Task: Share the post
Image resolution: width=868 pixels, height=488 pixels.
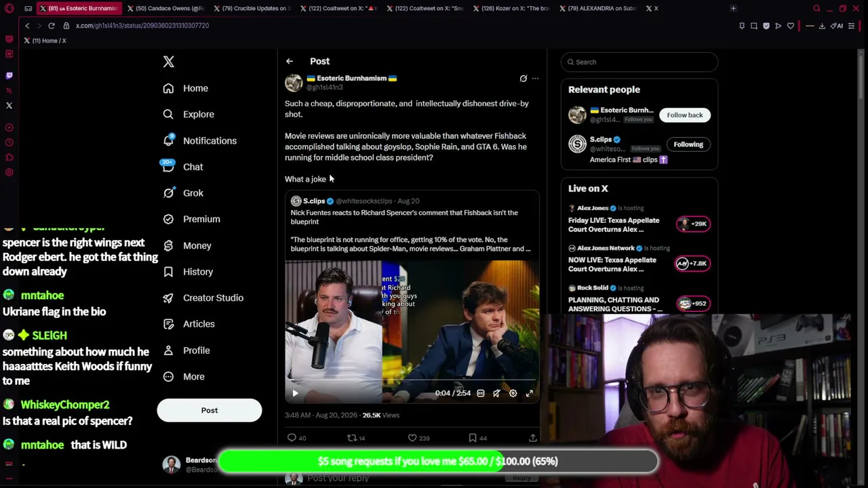Action: tap(533, 438)
